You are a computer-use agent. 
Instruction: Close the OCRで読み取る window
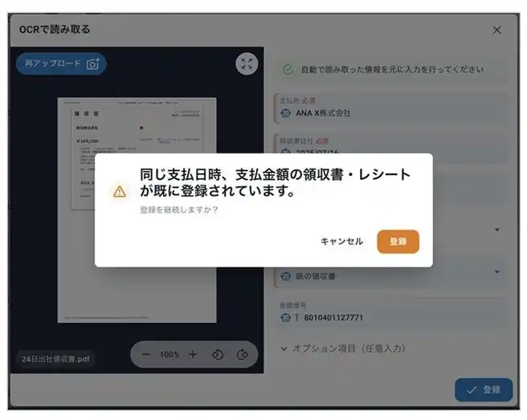[496, 31]
